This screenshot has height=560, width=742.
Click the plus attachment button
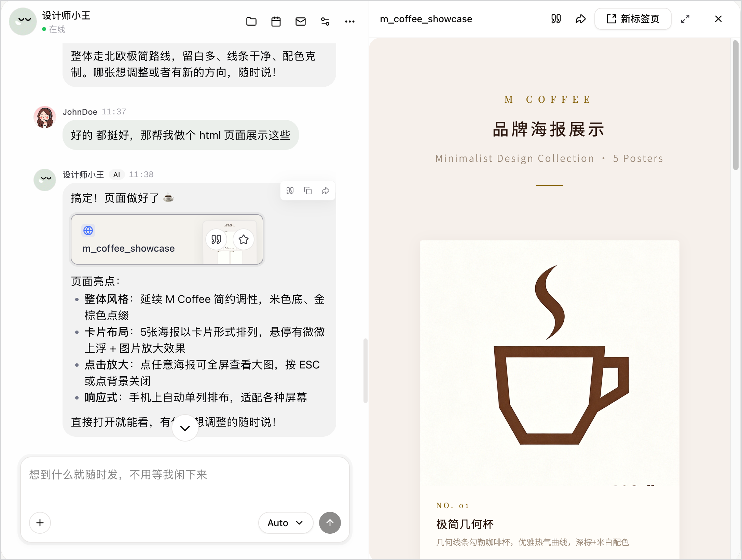[40, 523]
